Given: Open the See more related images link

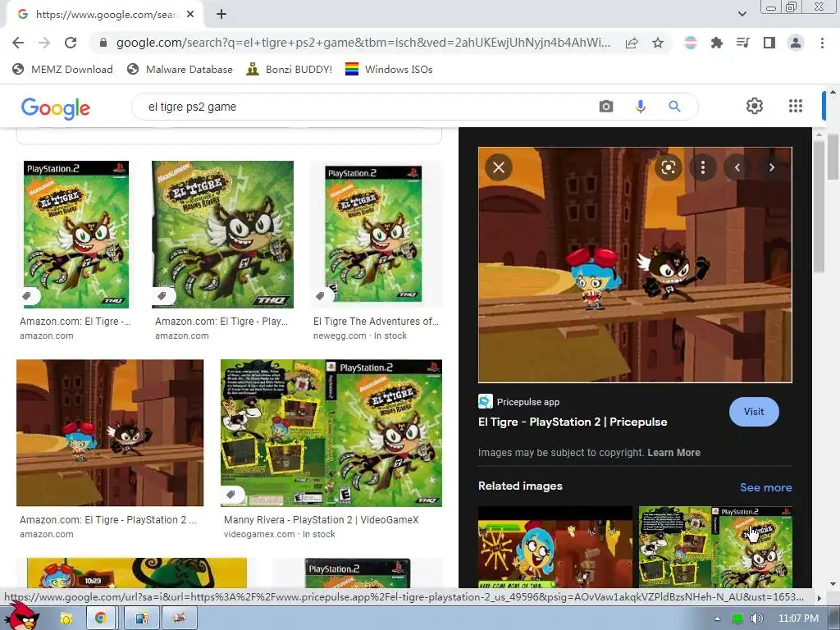Looking at the screenshot, I should point(765,487).
